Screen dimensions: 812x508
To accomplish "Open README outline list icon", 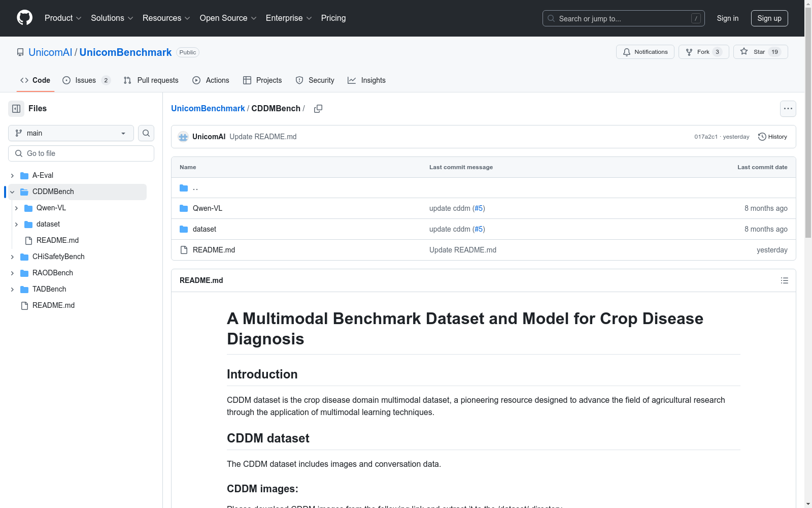I will (785, 280).
